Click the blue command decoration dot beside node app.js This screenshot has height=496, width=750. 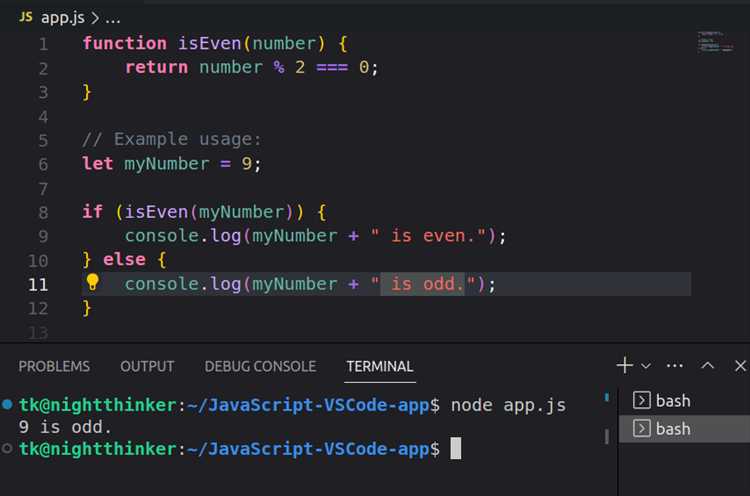pos(7,405)
